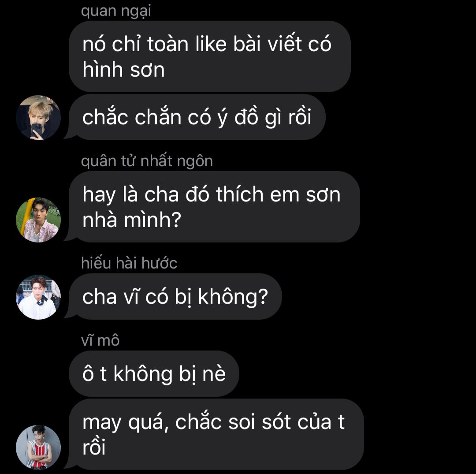Image resolution: width=476 pixels, height=474 pixels.
Task: Tap the pink-shirt avatar beside 'hay là cha đó'
Action: point(38,220)
